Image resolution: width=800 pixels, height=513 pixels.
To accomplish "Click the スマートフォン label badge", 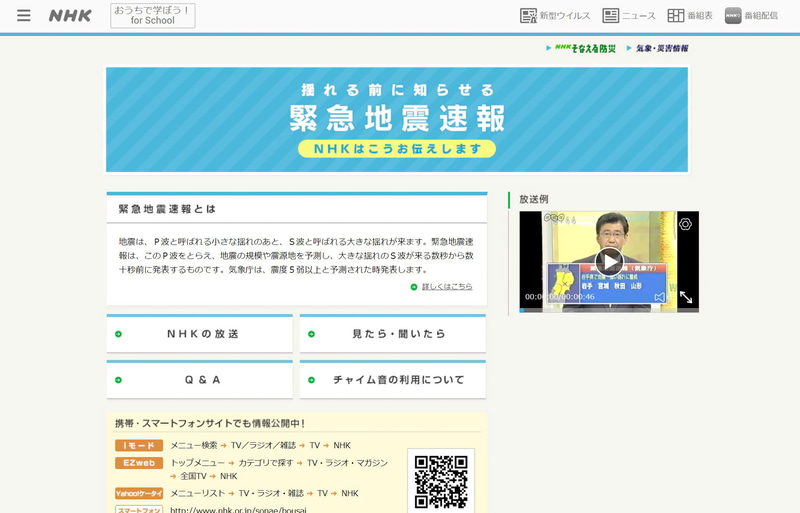I will click(139, 509).
